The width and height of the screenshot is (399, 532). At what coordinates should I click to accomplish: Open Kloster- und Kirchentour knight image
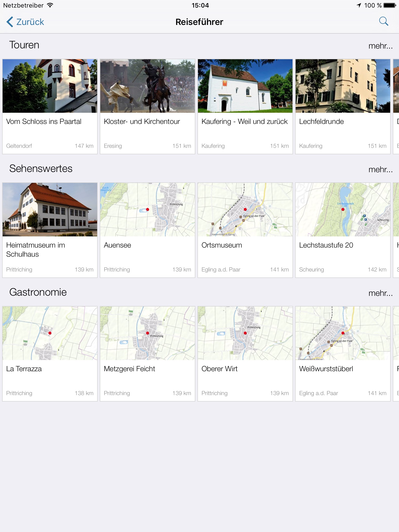pos(148,86)
